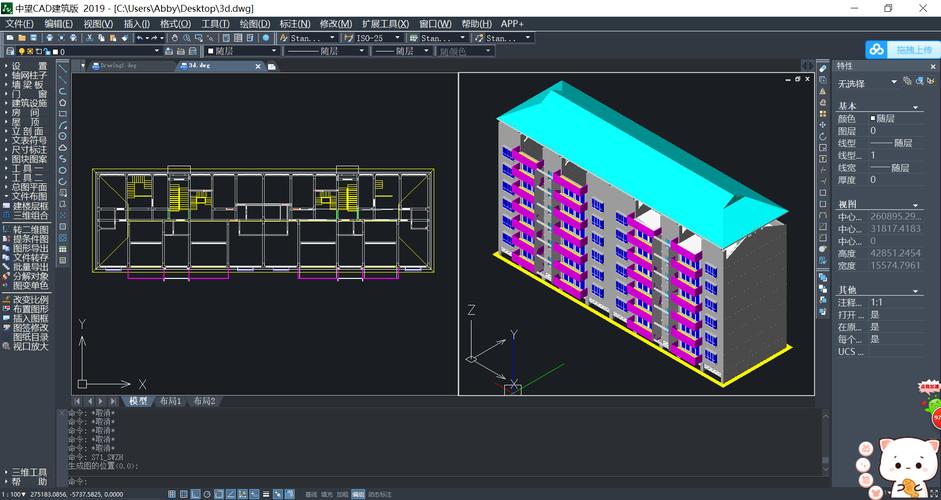Click the 命令: command input line

444,481
